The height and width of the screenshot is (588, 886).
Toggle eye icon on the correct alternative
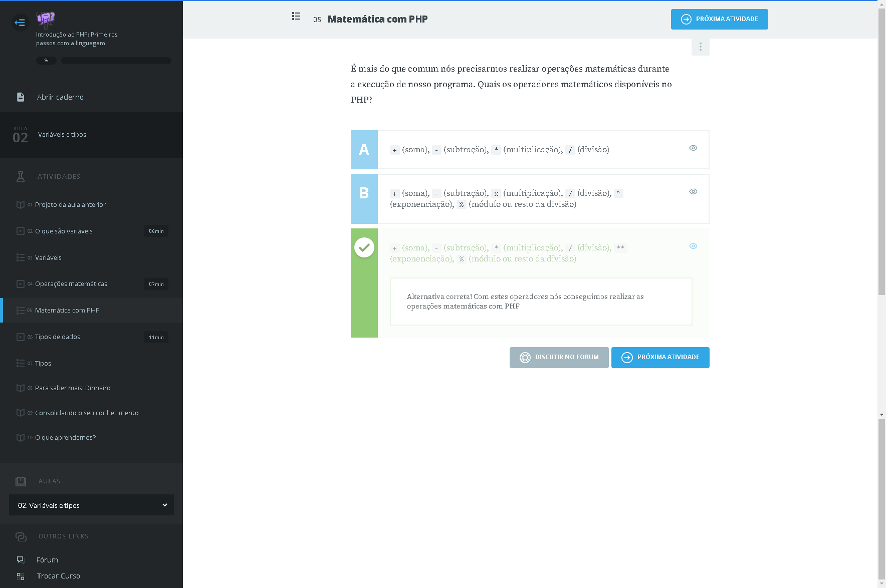point(693,246)
